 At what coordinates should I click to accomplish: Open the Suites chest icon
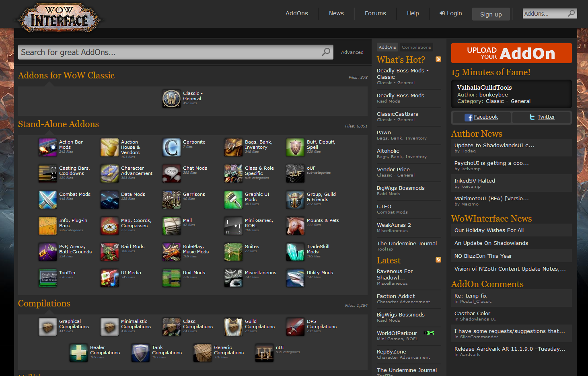pyautogui.click(x=233, y=252)
